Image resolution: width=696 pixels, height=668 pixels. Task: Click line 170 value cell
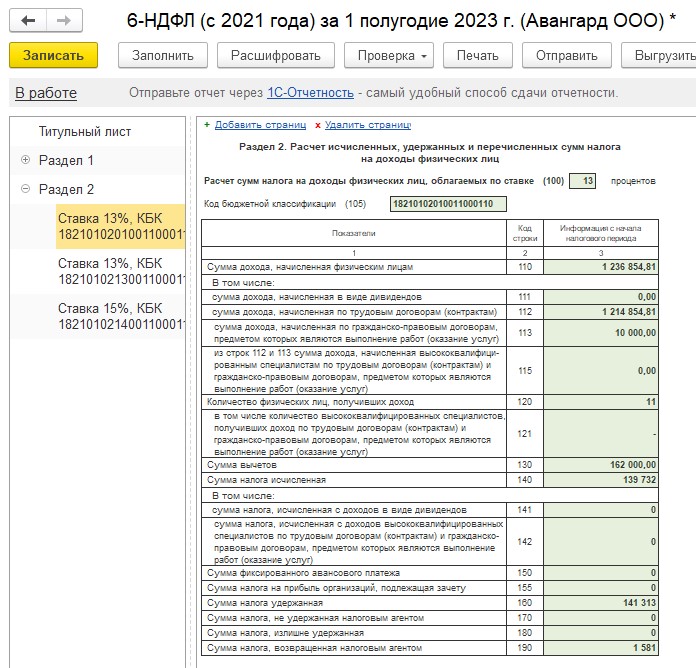(601, 618)
